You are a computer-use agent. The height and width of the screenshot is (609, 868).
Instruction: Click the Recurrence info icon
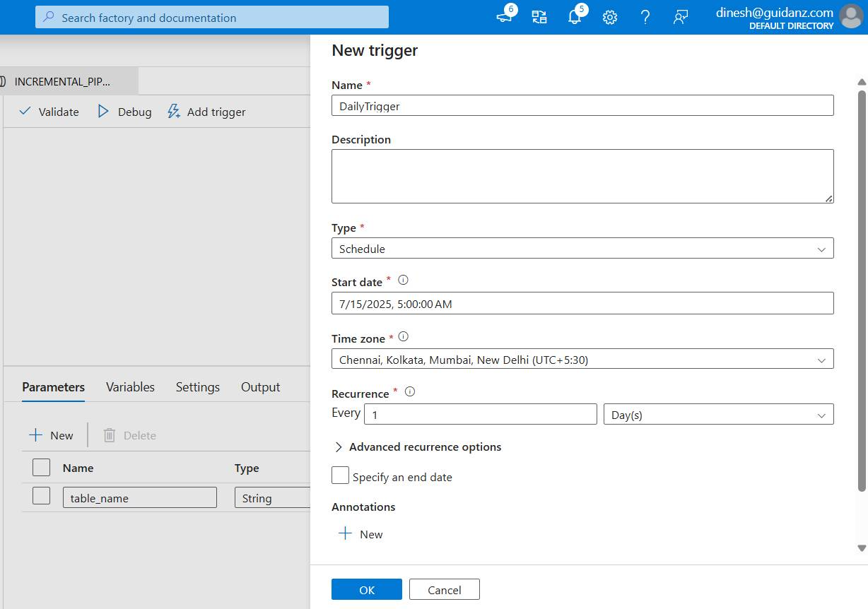coord(409,391)
